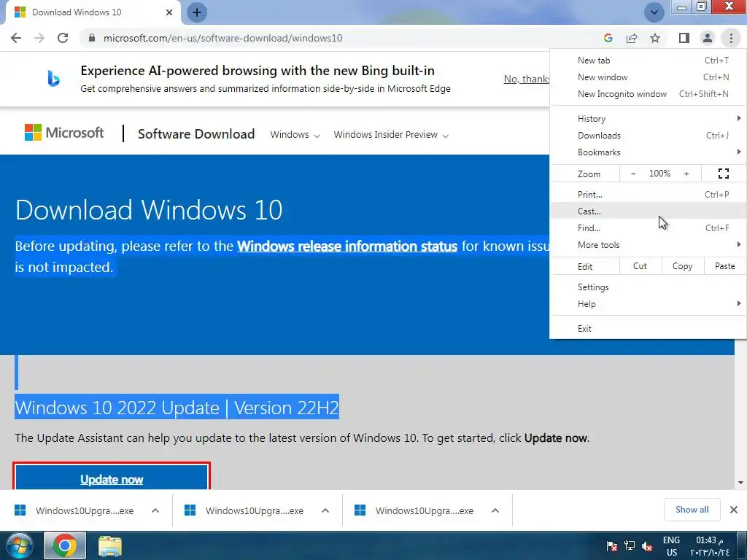This screenshot has height=560, width=747.
Task: Click the Microsoft logo
Action: (64, 133)
